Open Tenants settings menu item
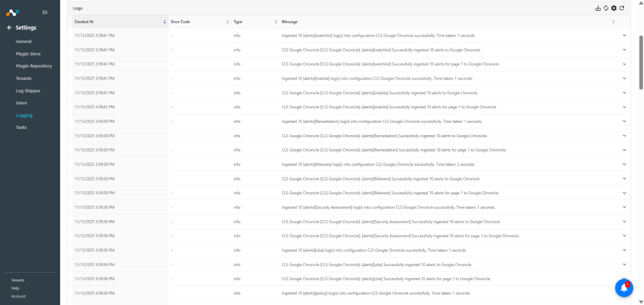This screenshot has width=644, height=305. point(24,78)
